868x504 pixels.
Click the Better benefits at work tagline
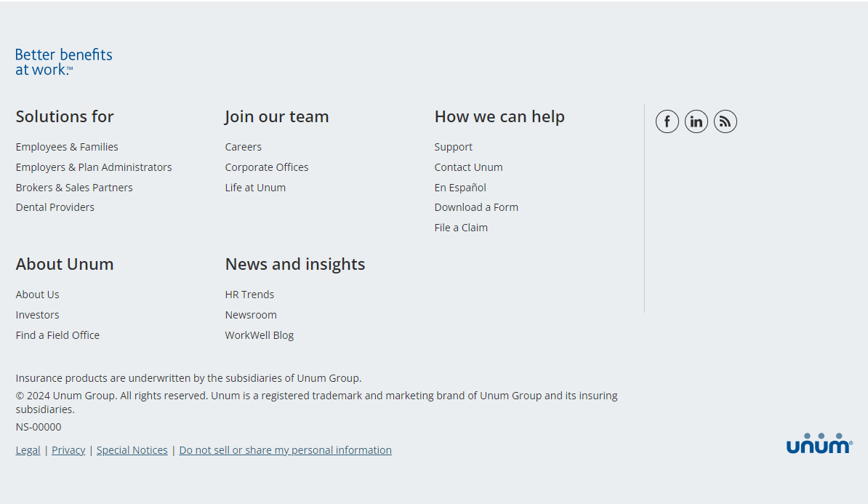click(x=64, y=62)
